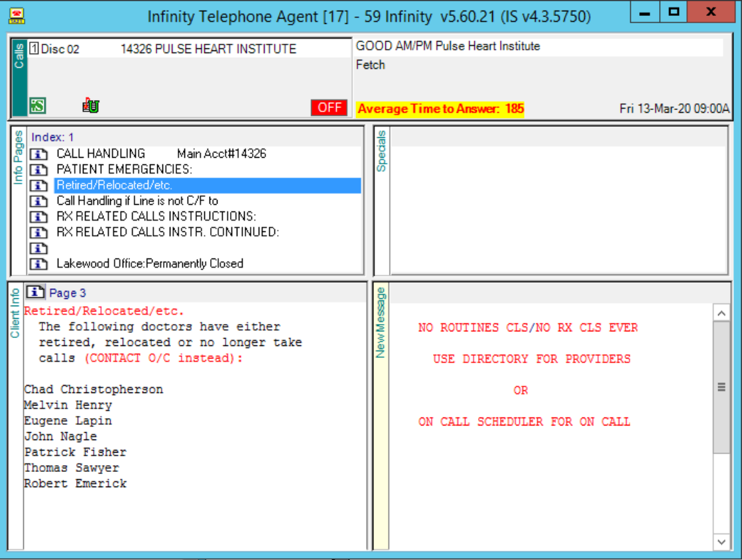
Task: Select the highlighted Retired/Relocated/etc. info page
Action: tap(208, 185)
